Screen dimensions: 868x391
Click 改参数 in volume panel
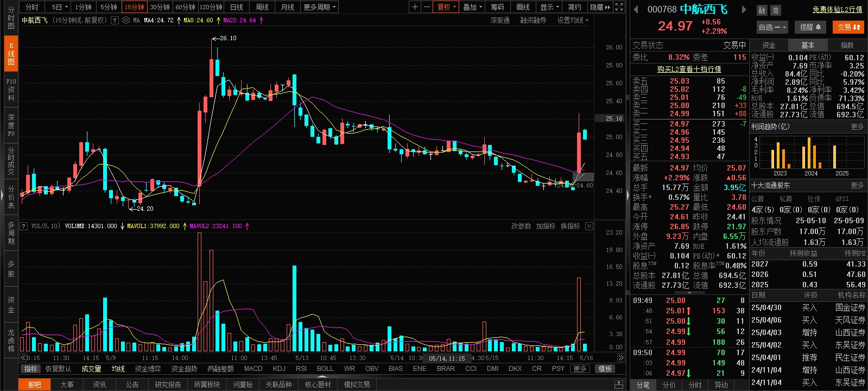[521, 226]
